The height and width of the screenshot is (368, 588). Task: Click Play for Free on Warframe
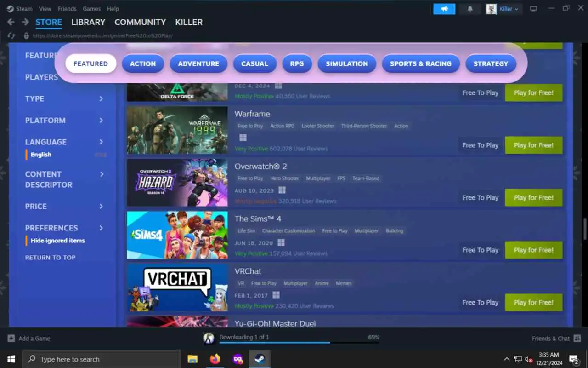tap(534, 145)
